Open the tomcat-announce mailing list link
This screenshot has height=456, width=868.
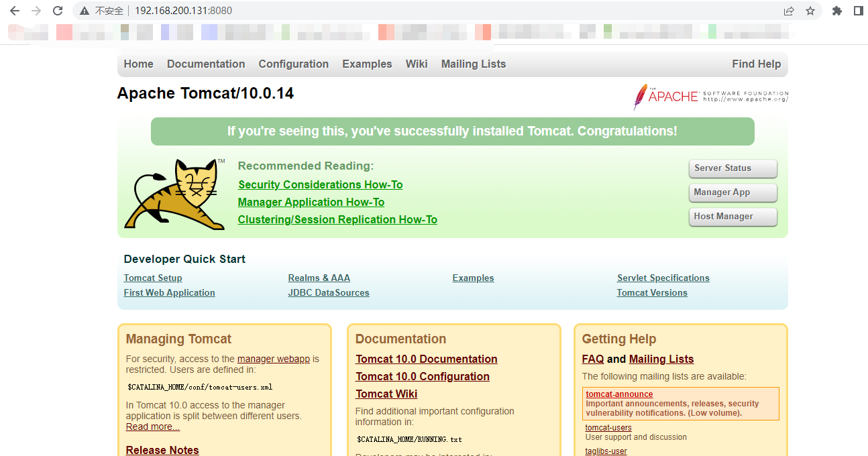pyautogui.click(x=619, y=394)
